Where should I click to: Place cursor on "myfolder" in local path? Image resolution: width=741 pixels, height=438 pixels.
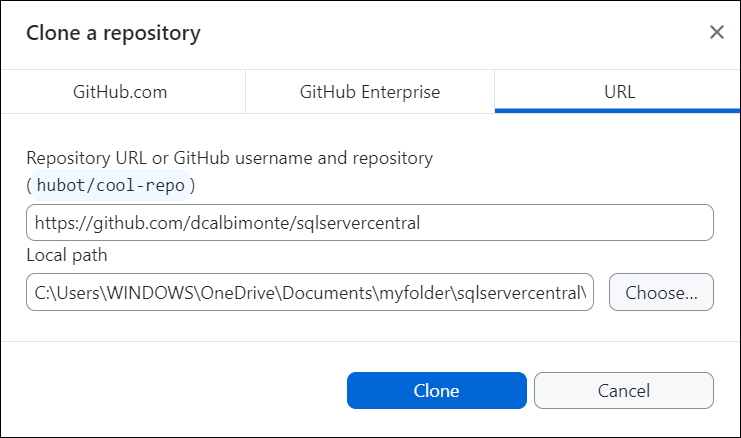(410, 293)
